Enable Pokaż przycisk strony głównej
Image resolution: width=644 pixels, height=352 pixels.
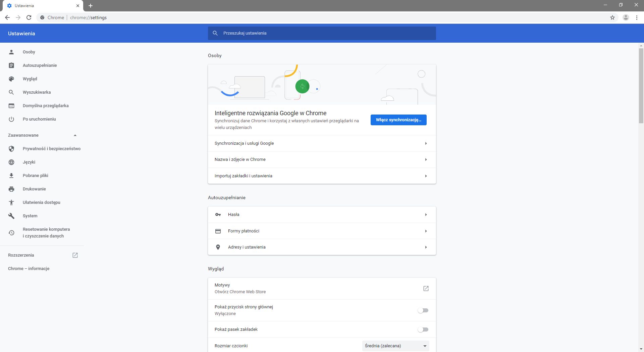pyautogui.click(x=423, y=310)
